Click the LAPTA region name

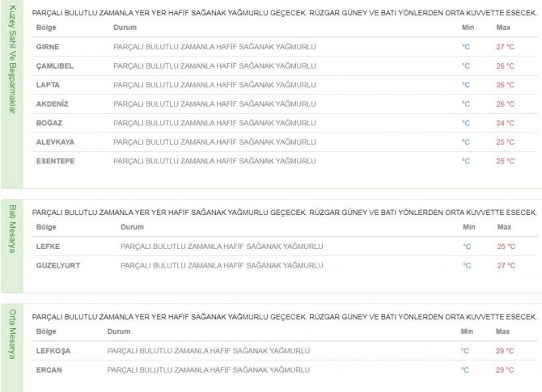coord(48,85)
